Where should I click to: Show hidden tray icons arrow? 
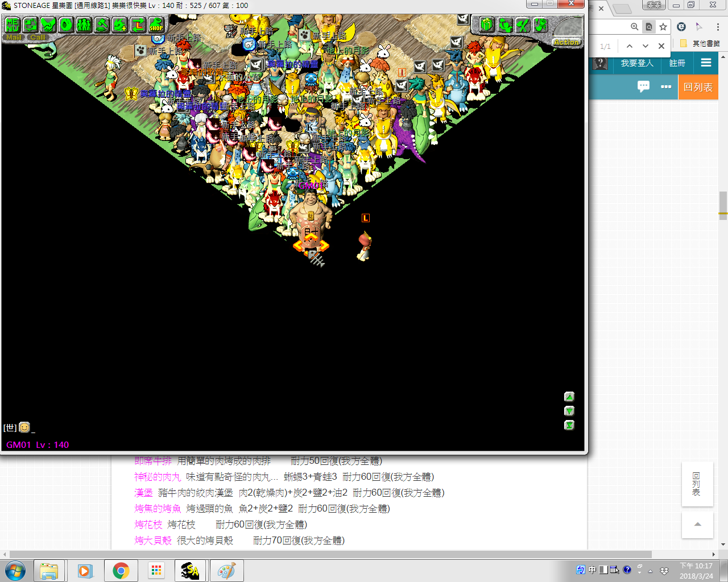651,571
